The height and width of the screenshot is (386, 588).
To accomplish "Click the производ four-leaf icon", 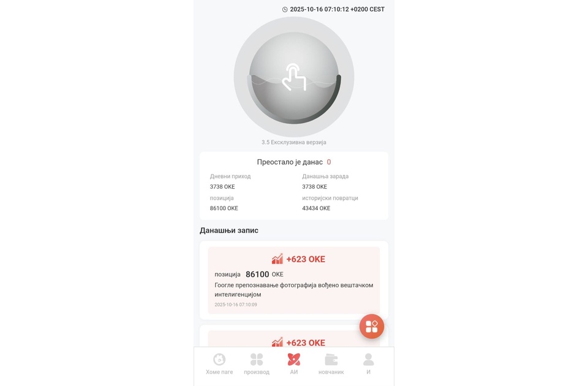I will pyautogui.click(x=257, y=360).
